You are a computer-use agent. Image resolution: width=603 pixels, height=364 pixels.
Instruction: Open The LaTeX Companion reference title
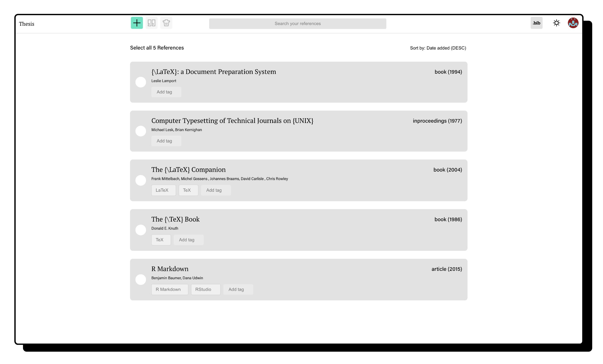(188, 170)
